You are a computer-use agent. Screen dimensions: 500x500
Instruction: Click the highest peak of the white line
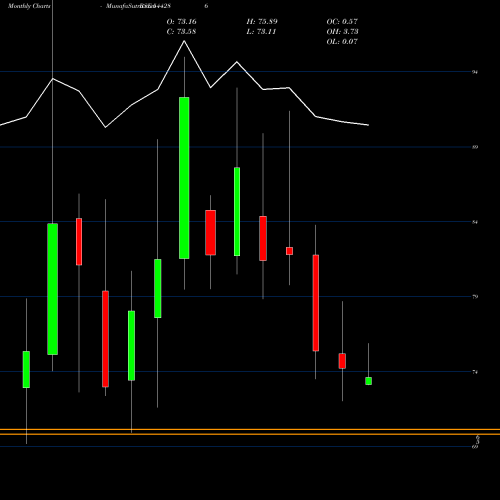pos(184,41)
